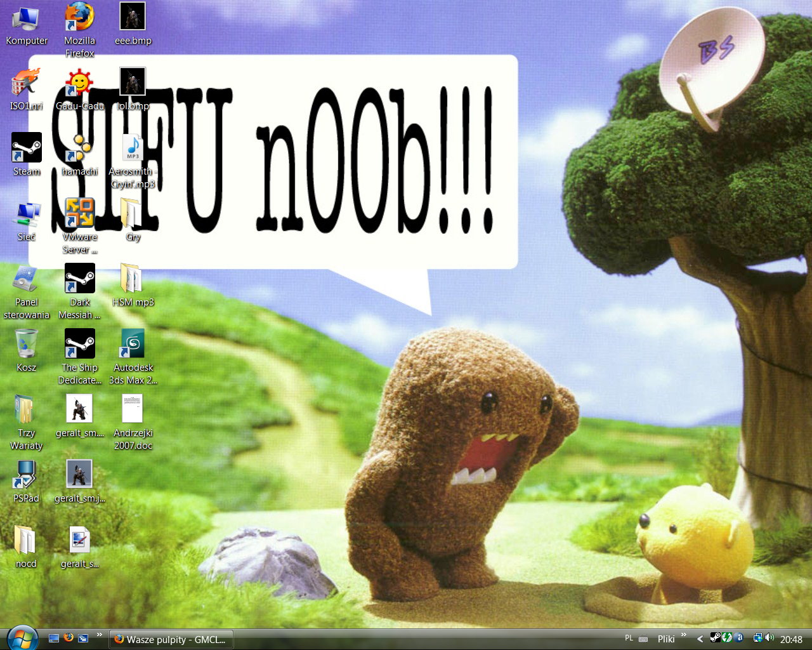The height and width of the screenshot is (650, 812).
Task: Expand the quick launch overflow chevron
Action: click(99, 635)
